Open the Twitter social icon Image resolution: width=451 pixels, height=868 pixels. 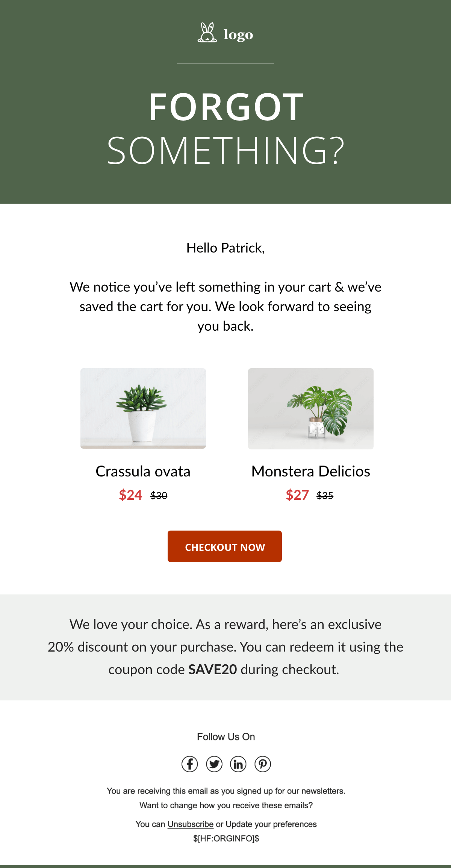(214, 764)
